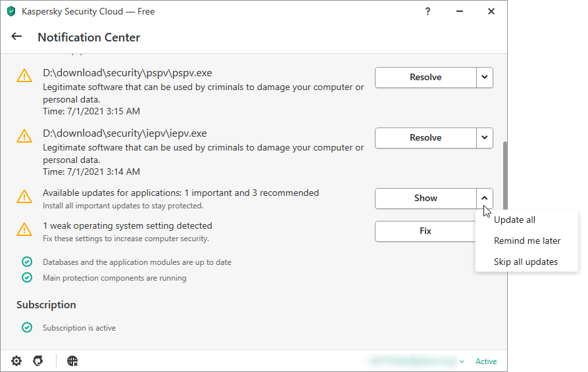Click 'Subscription is active' text
The height and width of the screenshot is (372, 588).
79,328
